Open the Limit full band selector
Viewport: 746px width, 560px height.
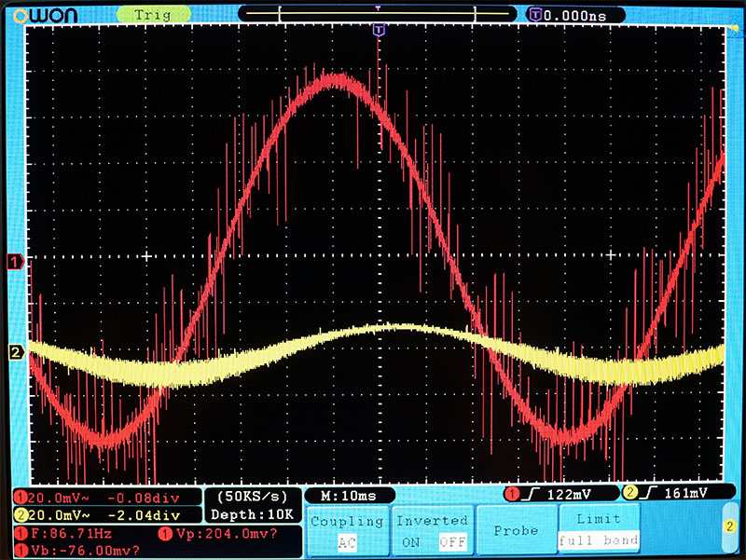pyautogui.click(x=598, y=540)
